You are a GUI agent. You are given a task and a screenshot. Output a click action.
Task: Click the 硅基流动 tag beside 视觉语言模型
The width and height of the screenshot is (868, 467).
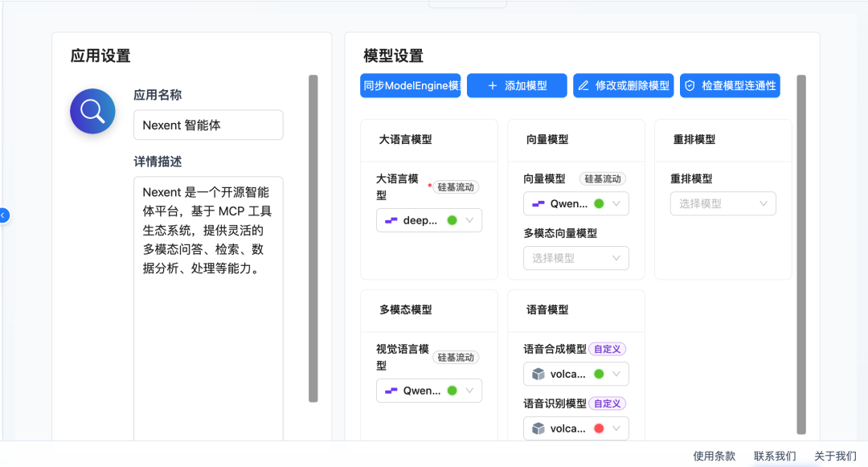click(456, 358)
